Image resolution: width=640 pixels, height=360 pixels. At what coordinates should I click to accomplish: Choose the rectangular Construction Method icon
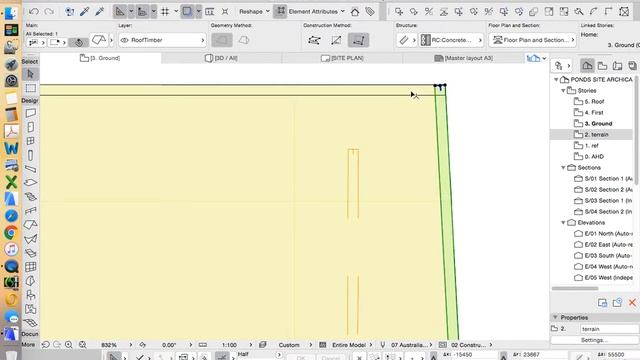point(336,40)
